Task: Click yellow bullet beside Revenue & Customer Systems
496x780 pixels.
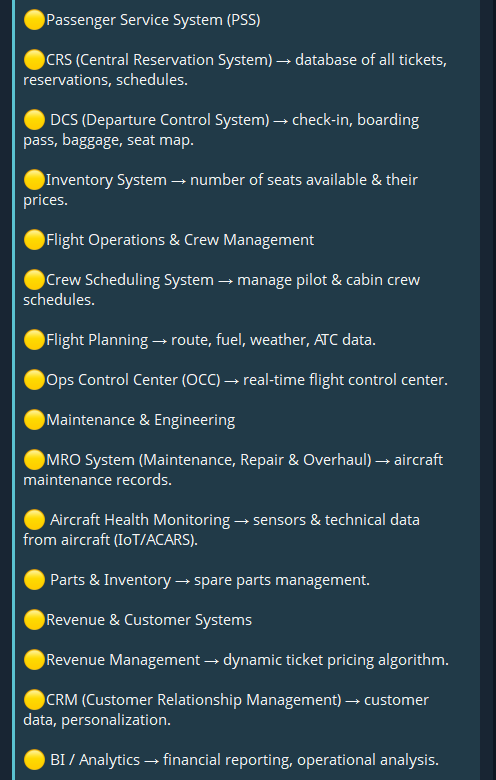Action: pos(34,620)
